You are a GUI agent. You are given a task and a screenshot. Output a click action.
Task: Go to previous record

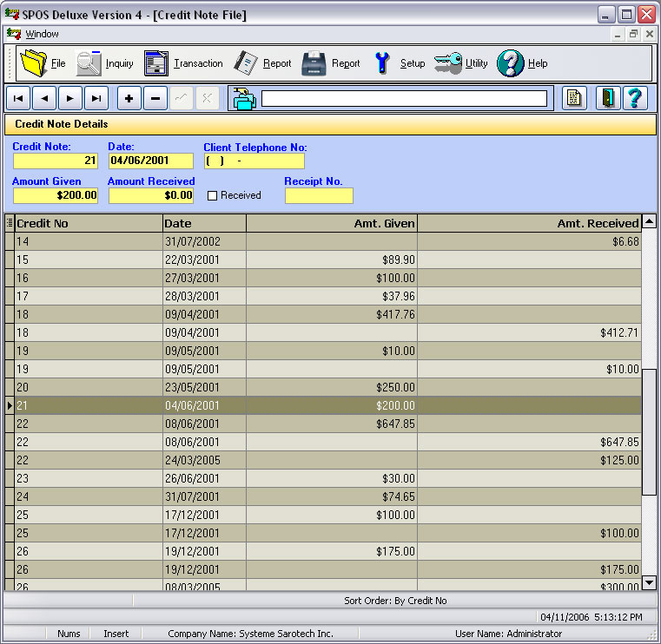[x=44, y=99]
